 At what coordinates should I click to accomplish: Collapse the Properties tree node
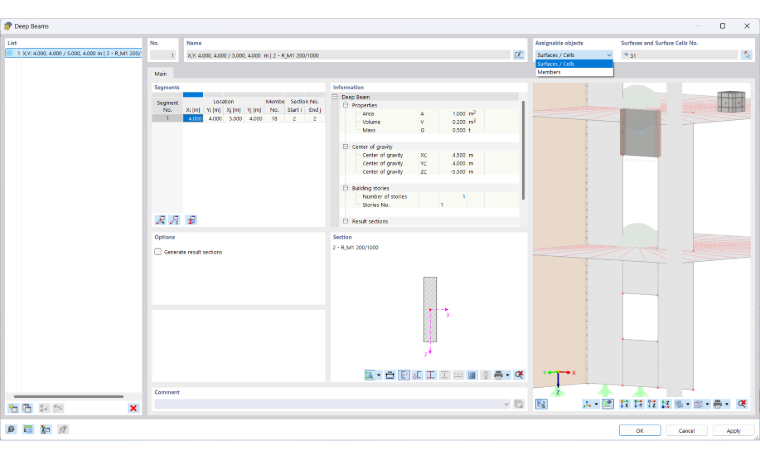(346, 105)
